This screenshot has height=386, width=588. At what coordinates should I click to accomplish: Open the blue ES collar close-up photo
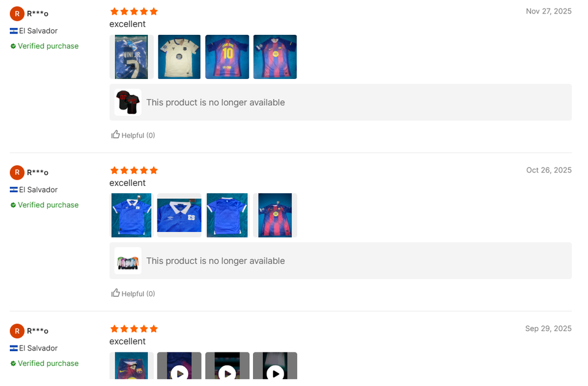179,215
